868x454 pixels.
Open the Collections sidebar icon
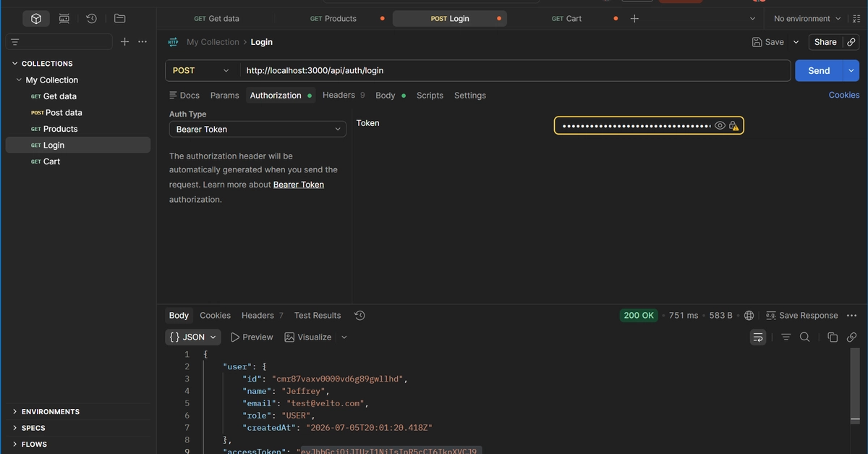coord(36,19)
